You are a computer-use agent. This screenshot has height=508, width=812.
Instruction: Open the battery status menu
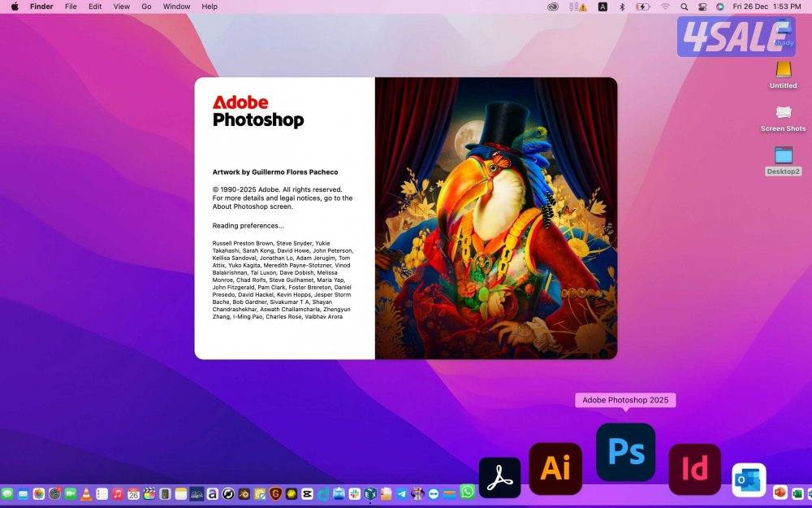(642, 7)
